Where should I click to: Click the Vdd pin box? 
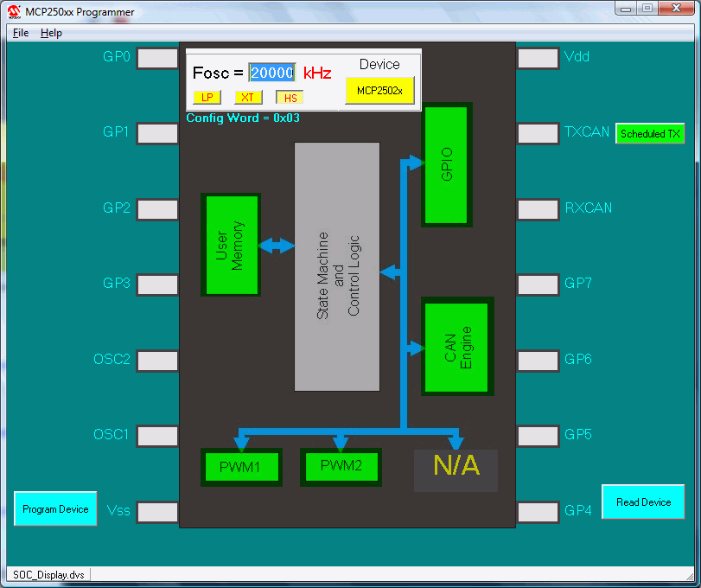538,59
